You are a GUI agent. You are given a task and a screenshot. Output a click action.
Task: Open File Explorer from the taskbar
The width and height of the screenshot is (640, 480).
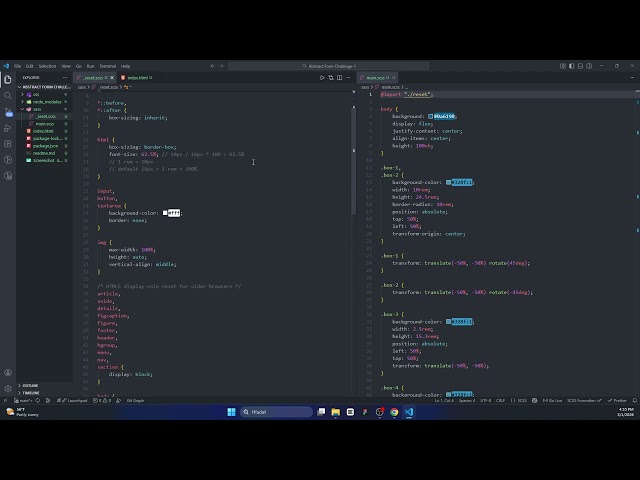(x=336, y=412)
